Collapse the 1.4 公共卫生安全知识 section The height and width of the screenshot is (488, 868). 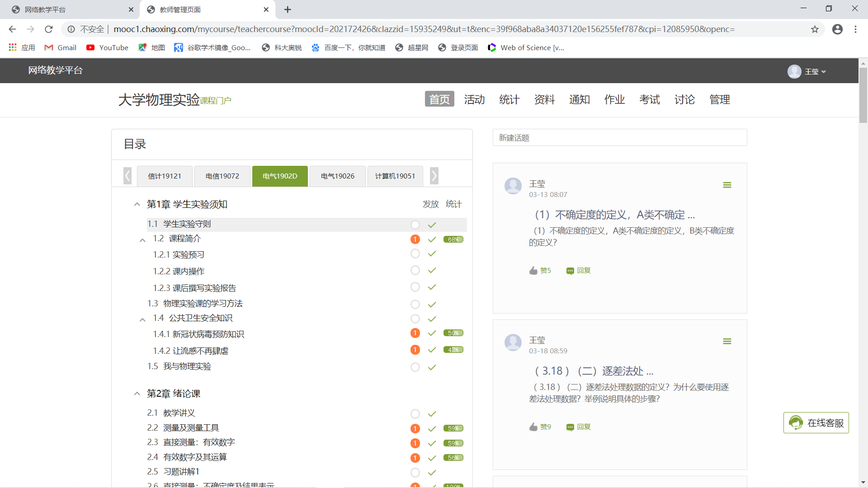point(142,319)
